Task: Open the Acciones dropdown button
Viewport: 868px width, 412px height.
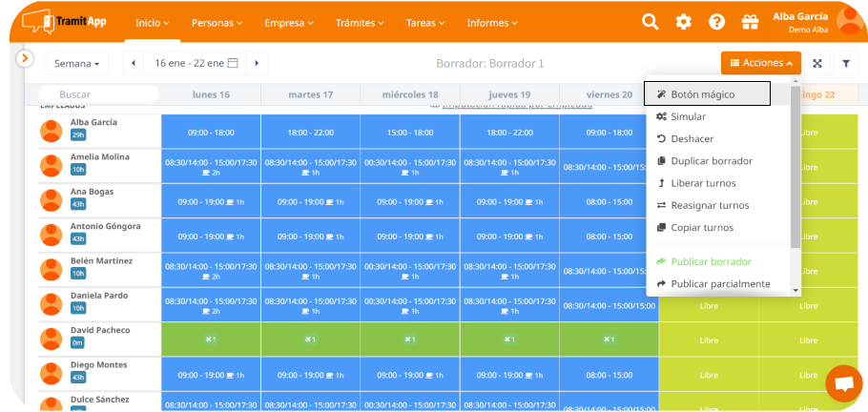Action: click(760, 64)
